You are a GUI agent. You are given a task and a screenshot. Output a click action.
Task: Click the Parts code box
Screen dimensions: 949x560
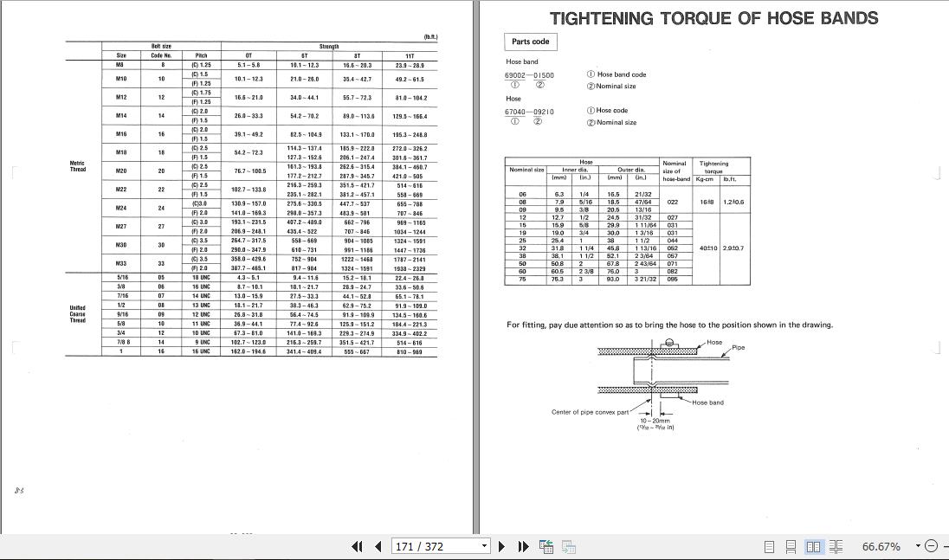coord(530,42)
